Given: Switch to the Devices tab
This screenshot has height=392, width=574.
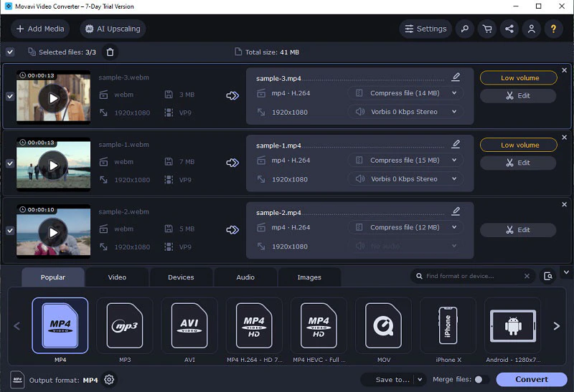Looking at the screenshot, I should pos(181,277).
